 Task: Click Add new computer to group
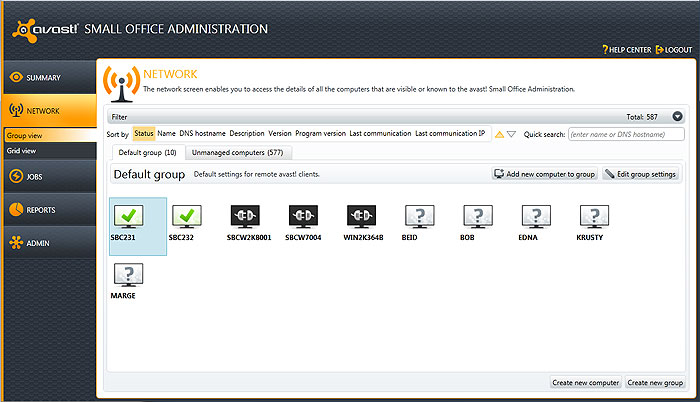click(546, 174)
